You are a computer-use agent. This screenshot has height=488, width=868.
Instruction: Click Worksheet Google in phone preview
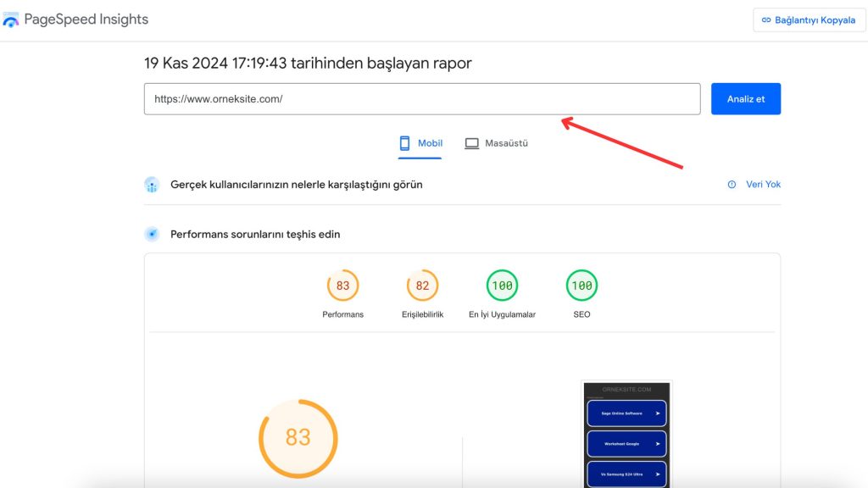click(x=626, y=444)
